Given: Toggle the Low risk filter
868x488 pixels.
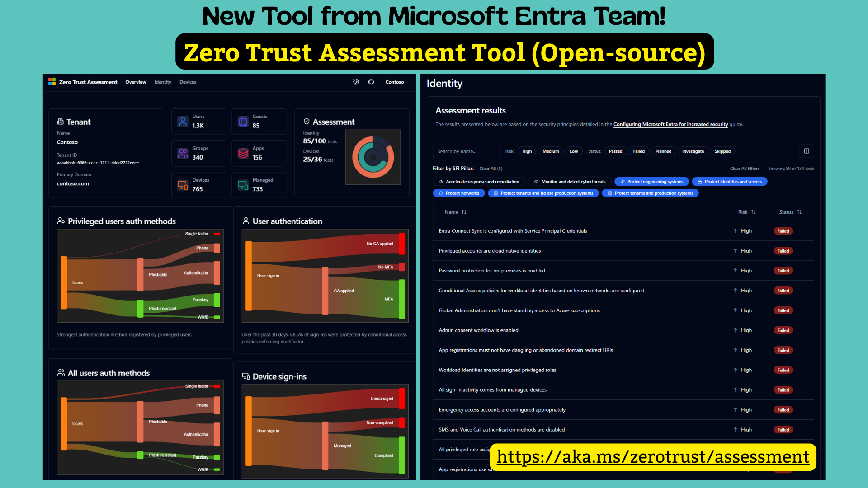Looking at the screenshot, I should (x=574, y=151).
